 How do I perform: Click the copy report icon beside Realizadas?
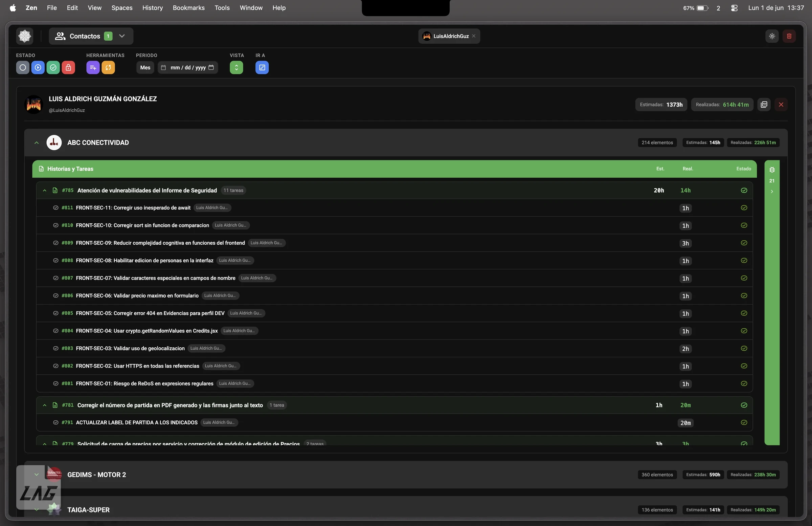click(764, 105)
